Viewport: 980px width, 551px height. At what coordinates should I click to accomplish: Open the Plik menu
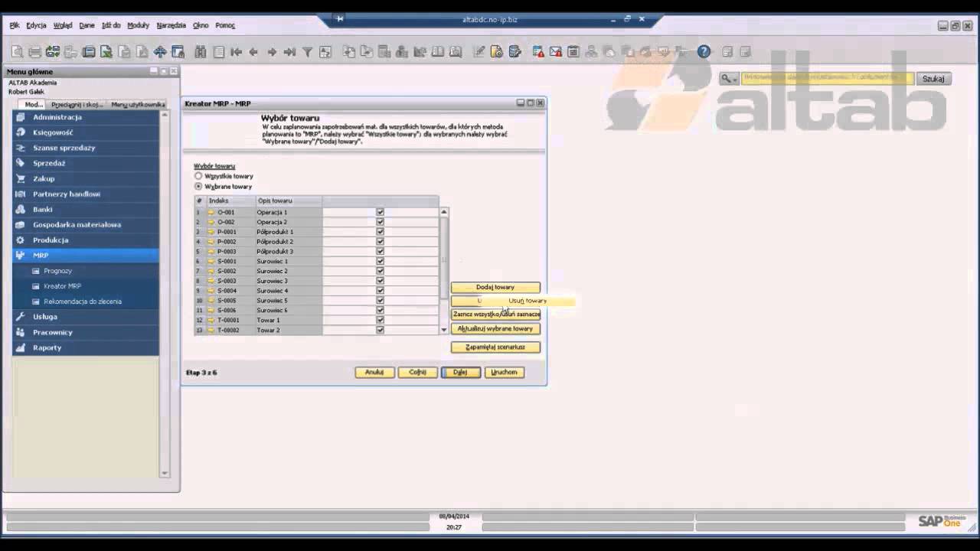[15, 25]
